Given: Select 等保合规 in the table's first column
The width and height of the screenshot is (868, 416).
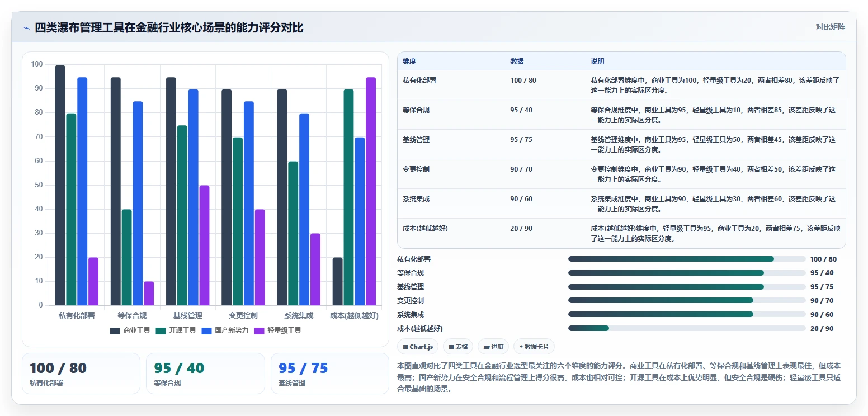Looking at the screenshot, I should 416,110.
